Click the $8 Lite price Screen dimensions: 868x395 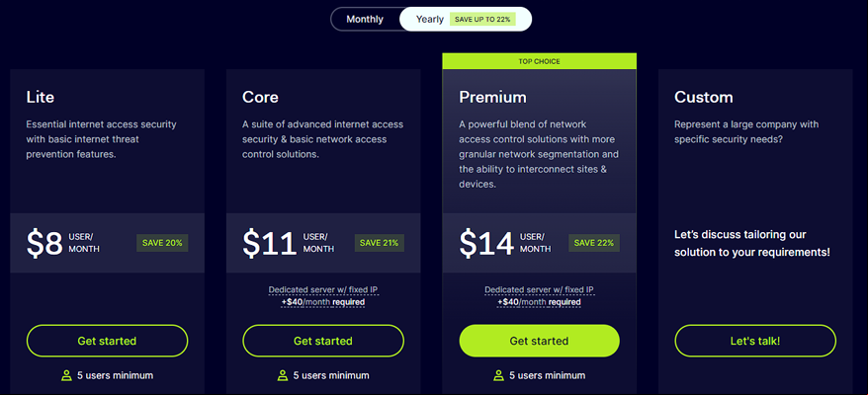(44, 243)
